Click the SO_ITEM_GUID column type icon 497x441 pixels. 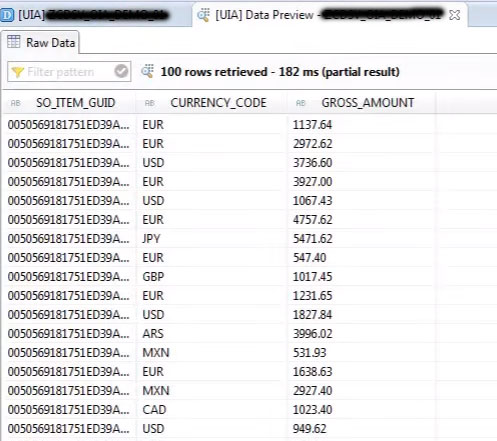pyautogui.click(x=16, y=103)
